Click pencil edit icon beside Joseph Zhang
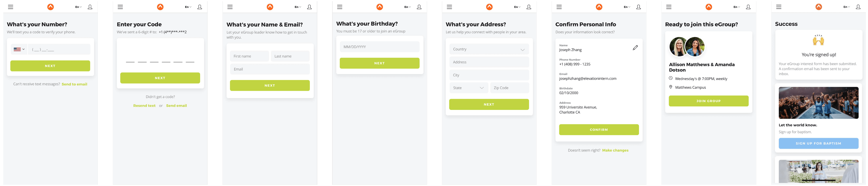This screenshot has width=868, height=186. (x=635, y=48)
